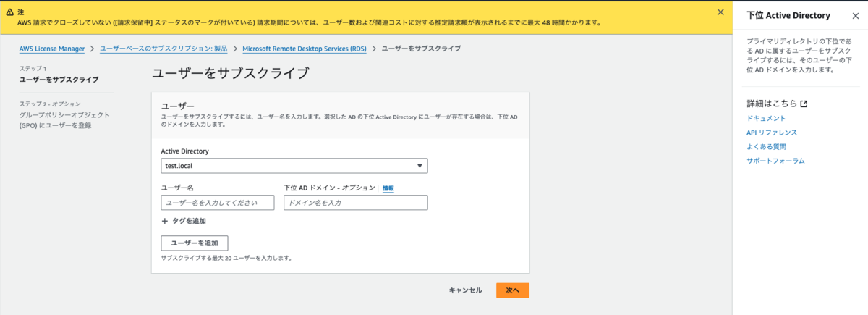Click the 下位 Active Directory panel title
The height and width of the screenshot is (315, 868).
[x=788, y=15]
